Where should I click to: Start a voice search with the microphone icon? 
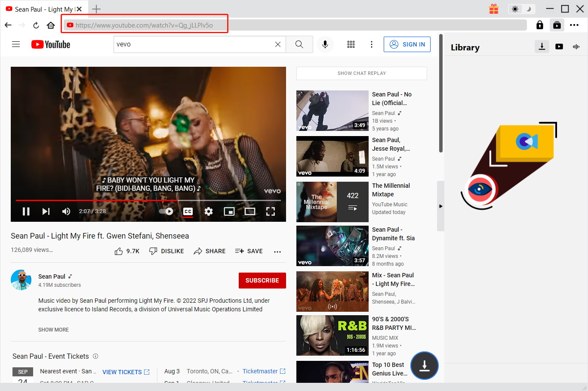(325, 44)
